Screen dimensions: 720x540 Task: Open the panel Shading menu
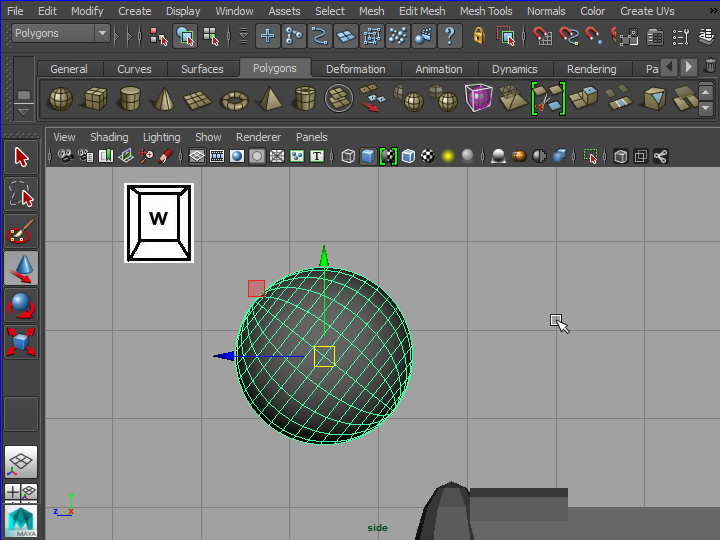click(109, 137)
